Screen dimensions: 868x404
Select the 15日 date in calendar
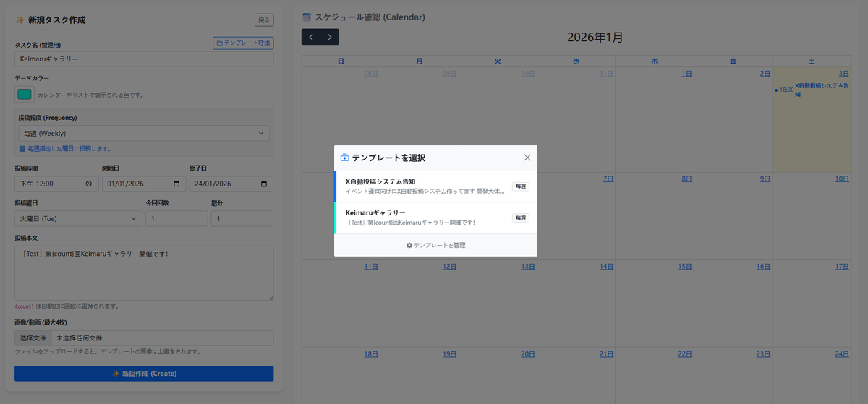(685, 267)
